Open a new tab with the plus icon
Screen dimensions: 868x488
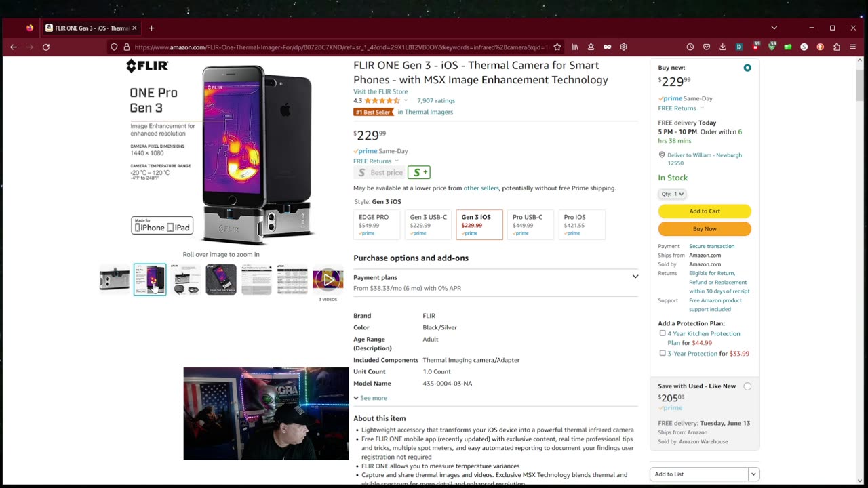[151, 28]
